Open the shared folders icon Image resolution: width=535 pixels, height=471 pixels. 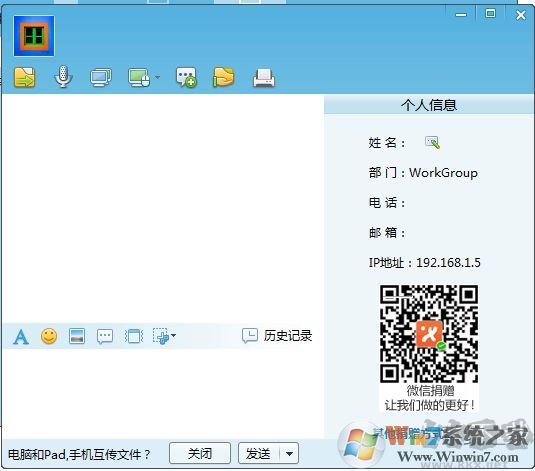click(x=223, y=77)
